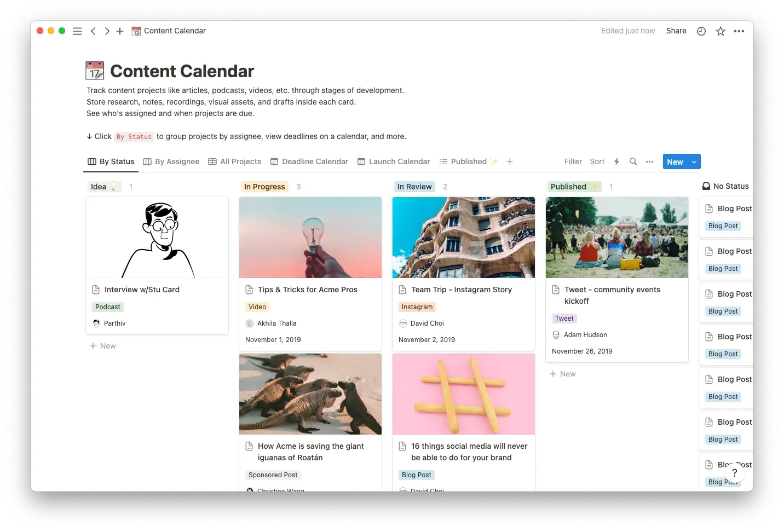Image resolution: width=784 pixels, height=532 pixels.
Task: Add a card with New under the Idea column
Action: coord(103,345)
